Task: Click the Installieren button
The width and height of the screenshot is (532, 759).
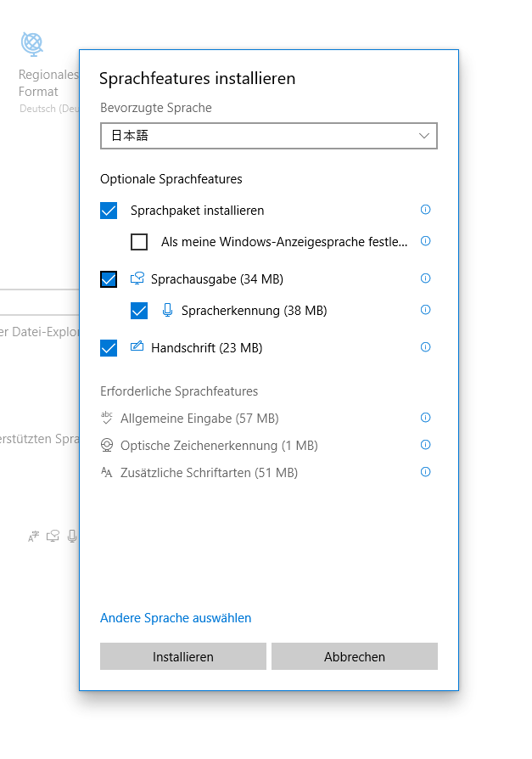Action: point(183,656)
